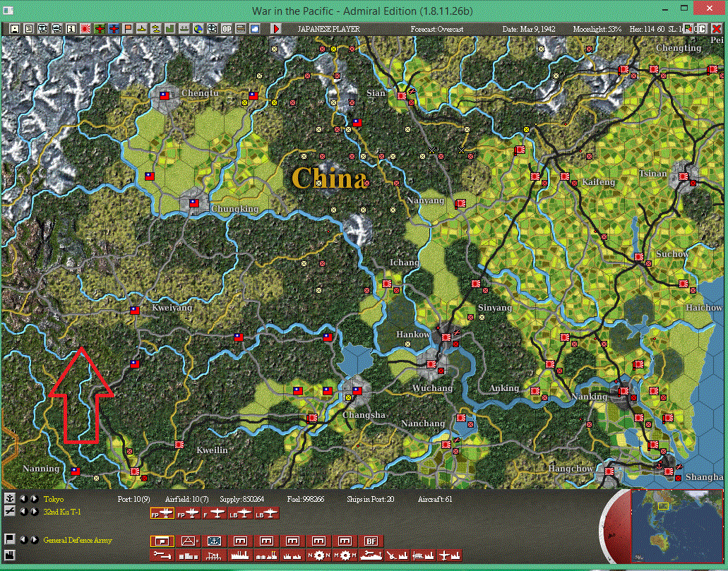Select the BF base force unit
Viewport: 728px width, 571px height.
pyautogui.click(x=371, y=541)
